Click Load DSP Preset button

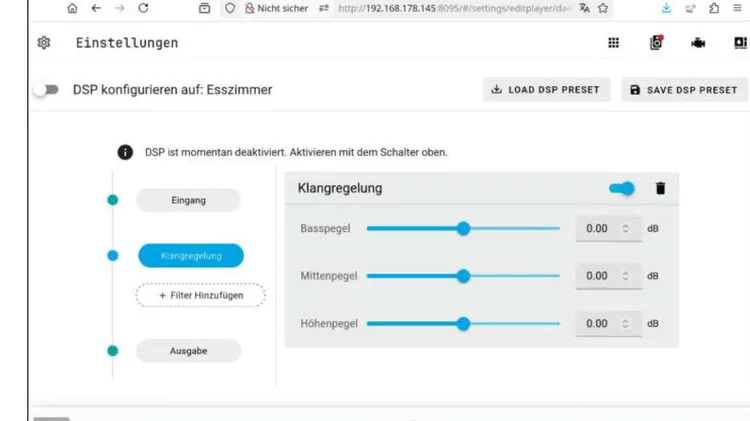(x=546, y=90)
